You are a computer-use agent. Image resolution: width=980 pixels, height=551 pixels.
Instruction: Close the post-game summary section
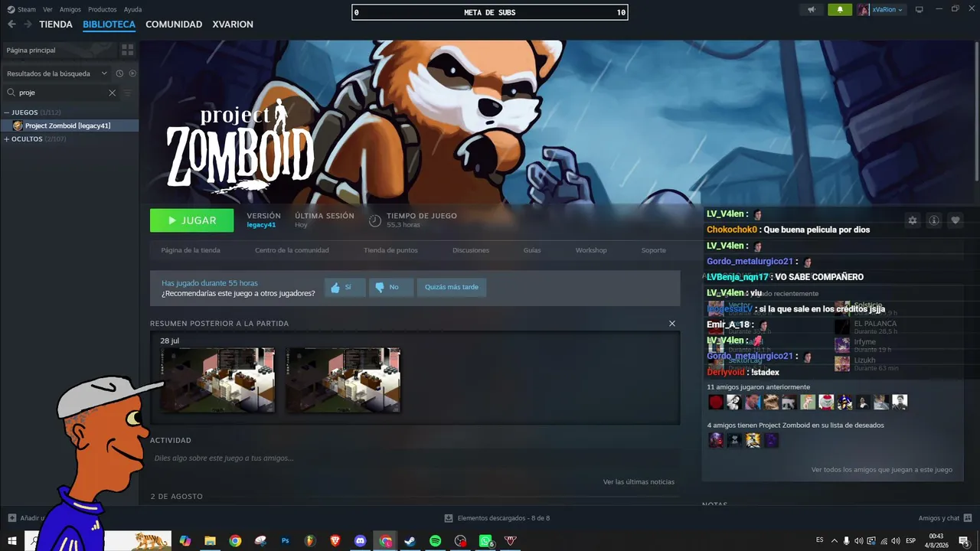click(x=672, y=324)
